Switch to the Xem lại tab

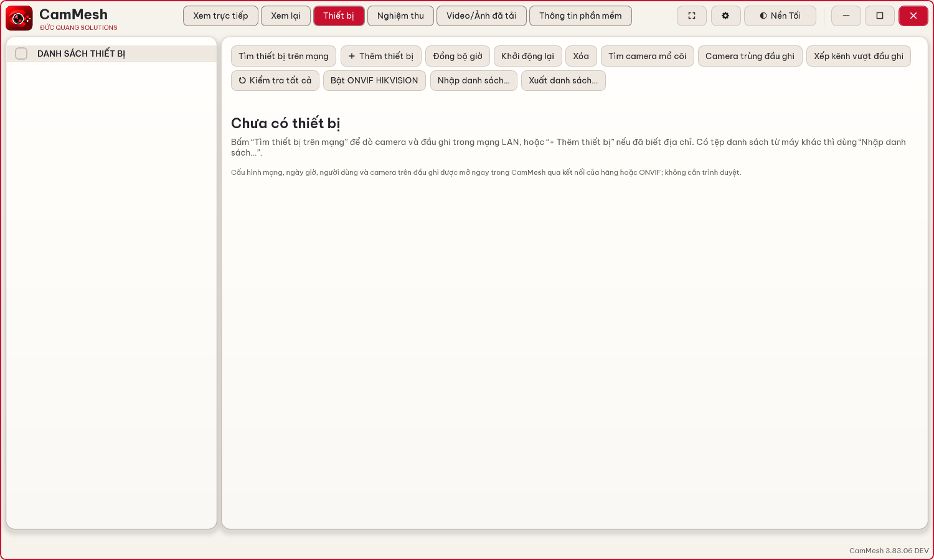tap(286, 16)
